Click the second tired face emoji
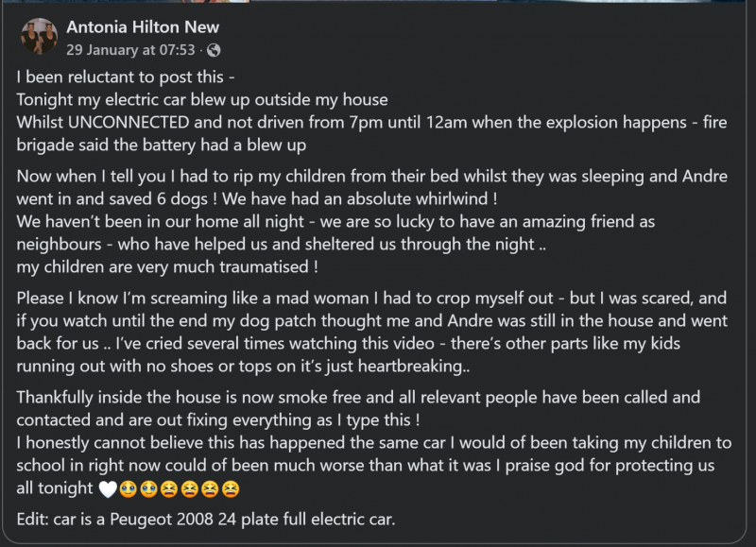The width and height of the screenshot is (756, 547). pos(189,488)
